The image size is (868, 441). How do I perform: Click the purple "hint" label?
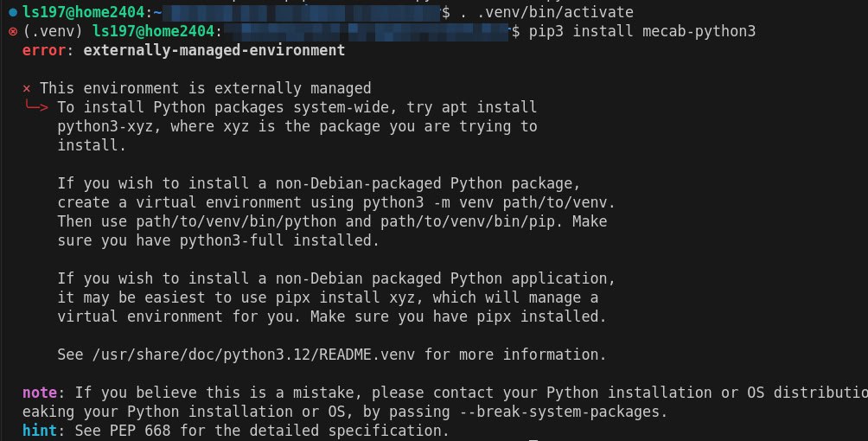click(39, 430)
